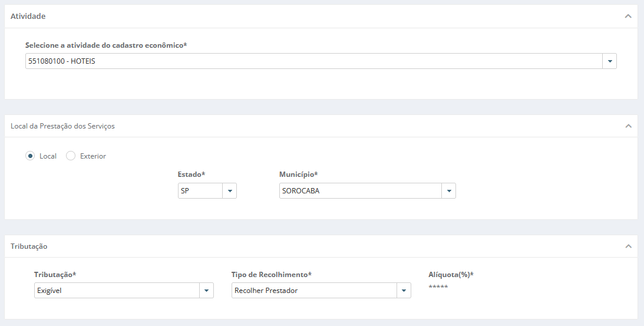The image size is (644, 326).
Task: Select the Exterior radio button
Action: (71, 156)
